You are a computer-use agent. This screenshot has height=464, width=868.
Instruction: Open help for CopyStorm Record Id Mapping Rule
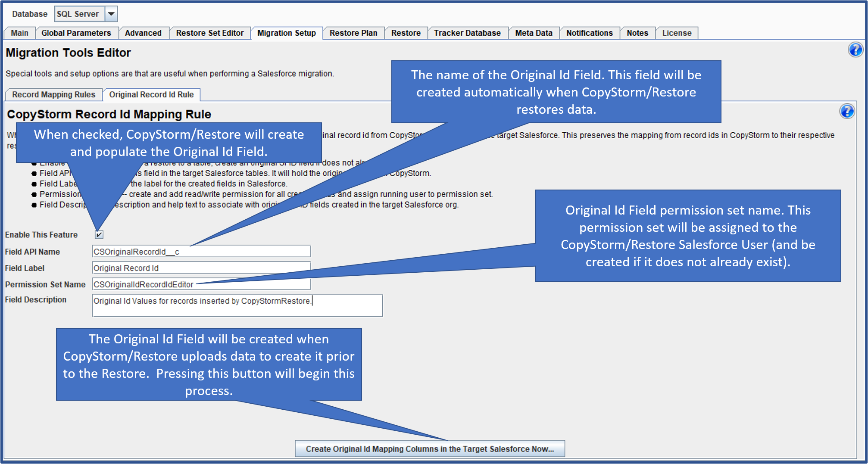846,112
